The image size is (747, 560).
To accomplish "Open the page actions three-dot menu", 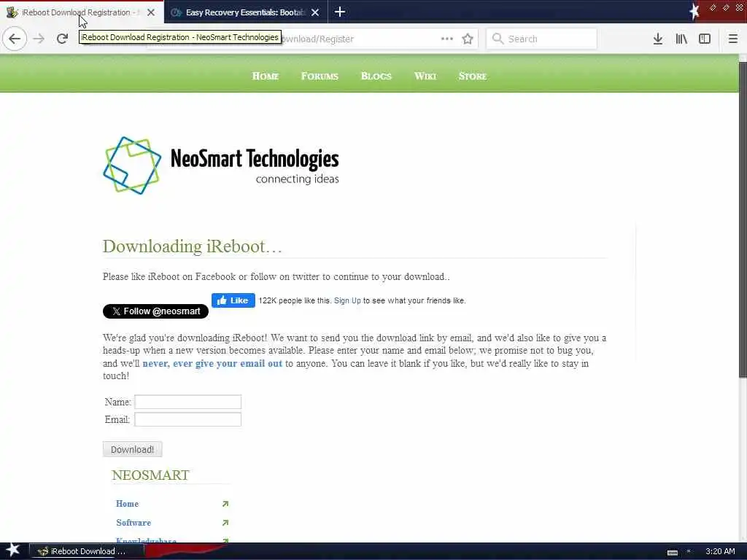I will 447,39.
